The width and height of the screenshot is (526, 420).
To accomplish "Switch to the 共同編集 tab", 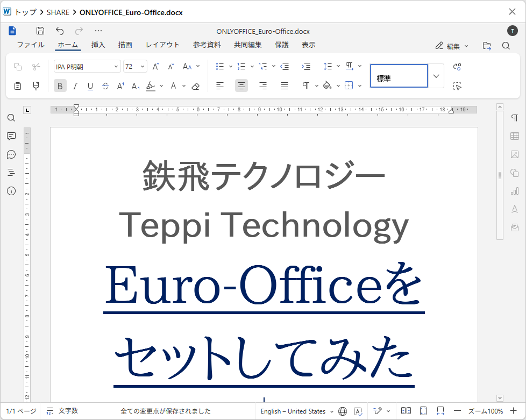I will [248, 45].
